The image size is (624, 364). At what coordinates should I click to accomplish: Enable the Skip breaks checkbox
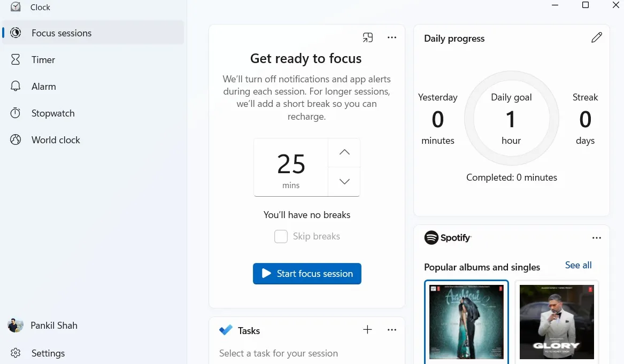(281, 236)
